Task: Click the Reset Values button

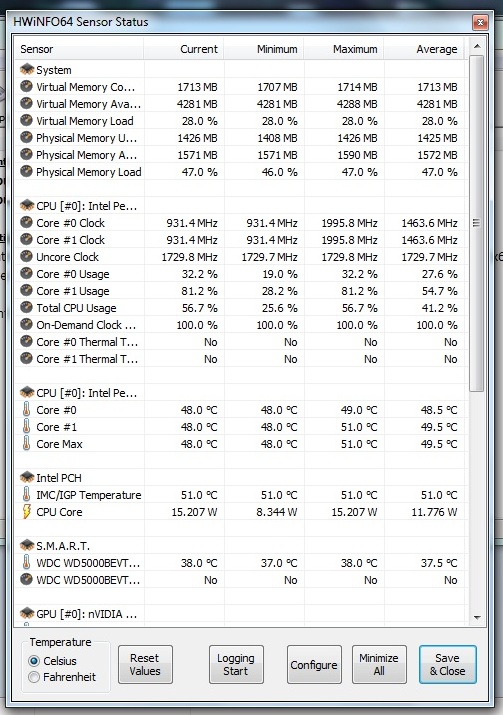Action: click(x=145, y=664)
